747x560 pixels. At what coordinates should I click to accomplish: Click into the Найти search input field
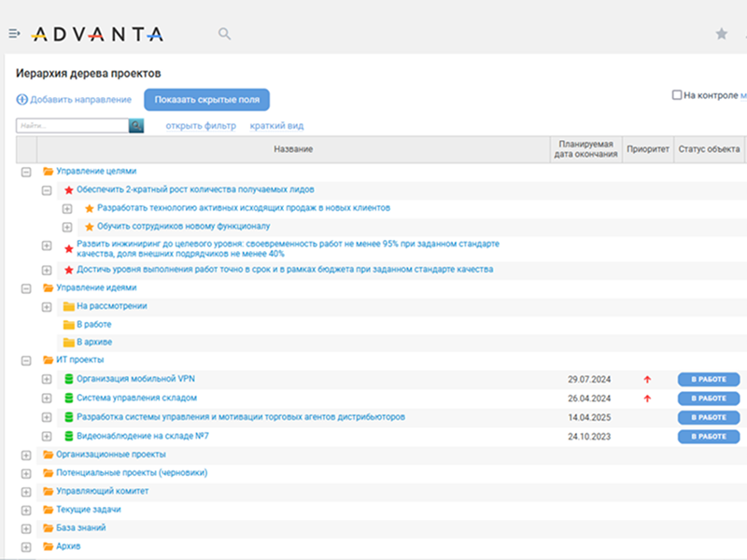point(71,125)
